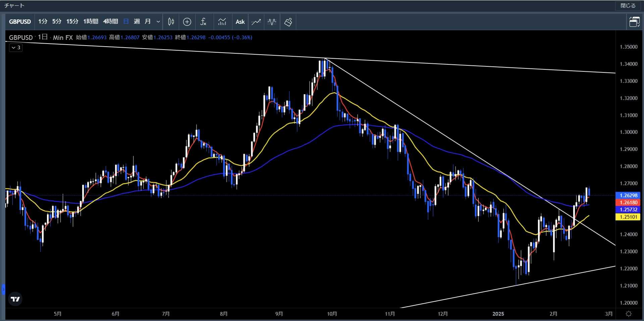This screenshot has height=321, width=644.
Task: Select the daily 日 timeframe
Action: tap(126, 22)
